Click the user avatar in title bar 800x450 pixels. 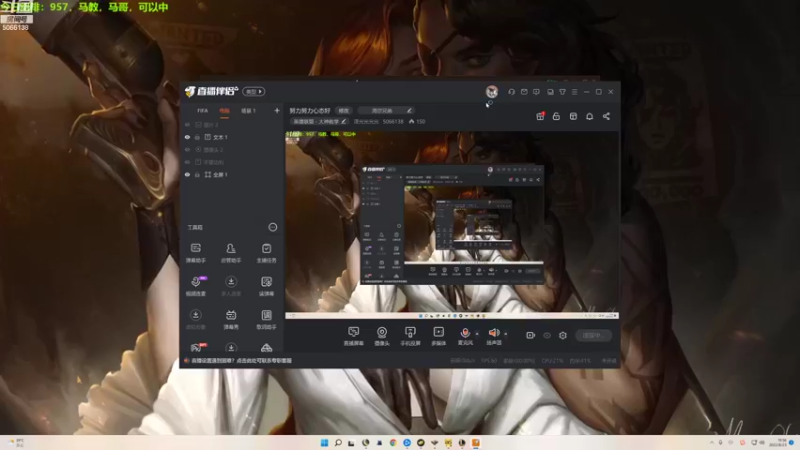[492, 92]
